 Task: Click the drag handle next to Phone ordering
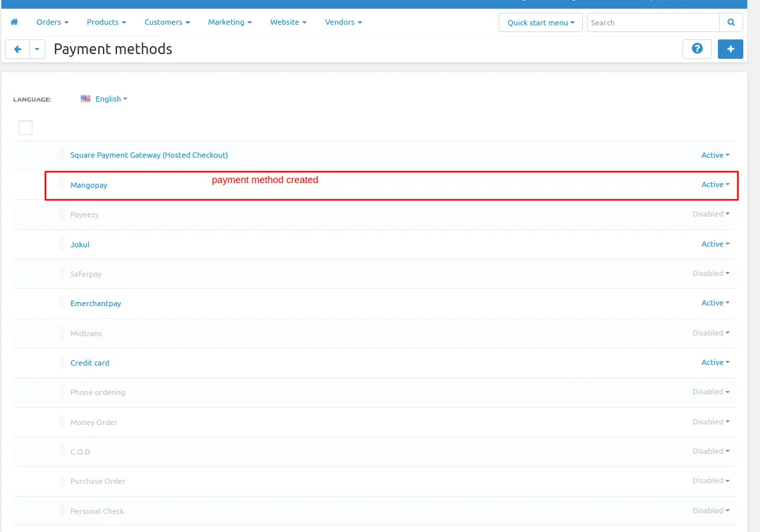click(x=62, y=392)
